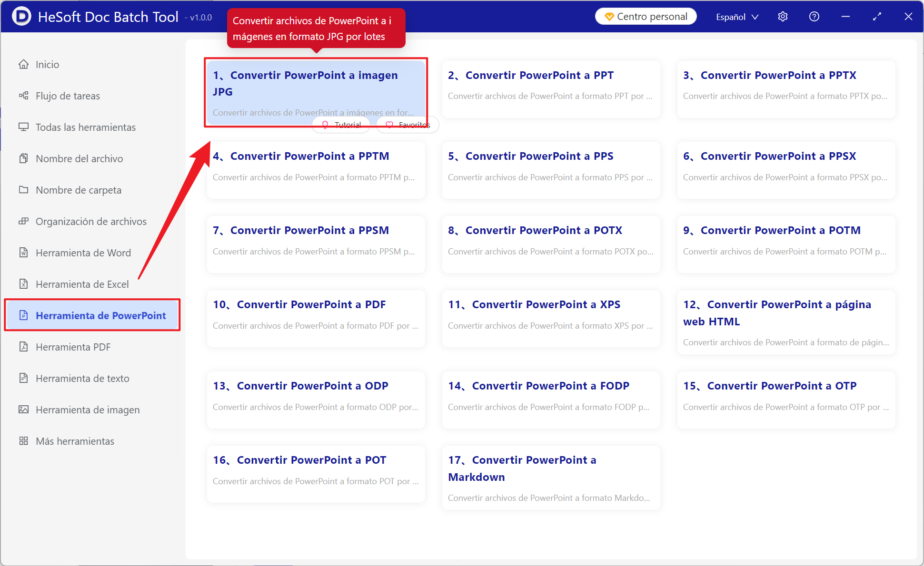Viewport: 924px width, 566px height.
Task: Click the diamond icon in Centro personal
Action: click(609, 17)
